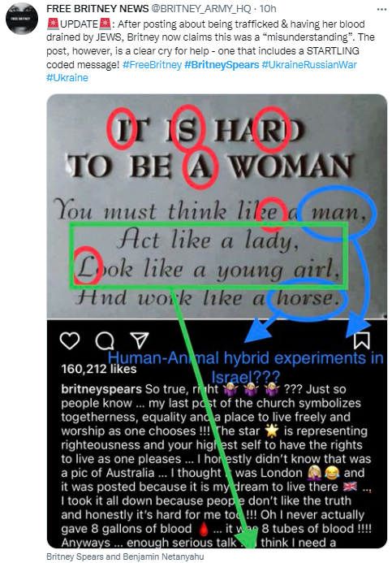This screenshot has width=392, height=563.
Task: Tap the speech bubble comment icon
Action: (x=105, y=340)
